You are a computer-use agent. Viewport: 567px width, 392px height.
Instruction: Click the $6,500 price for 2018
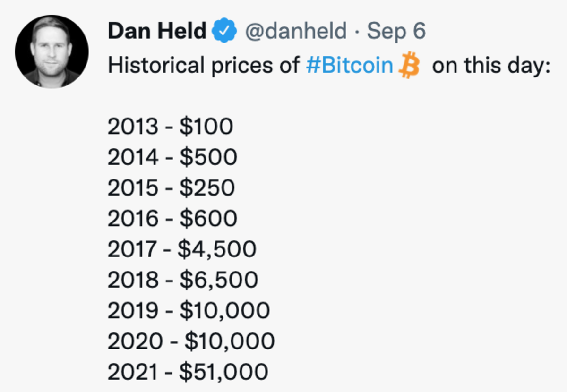[x=218, y=281]
